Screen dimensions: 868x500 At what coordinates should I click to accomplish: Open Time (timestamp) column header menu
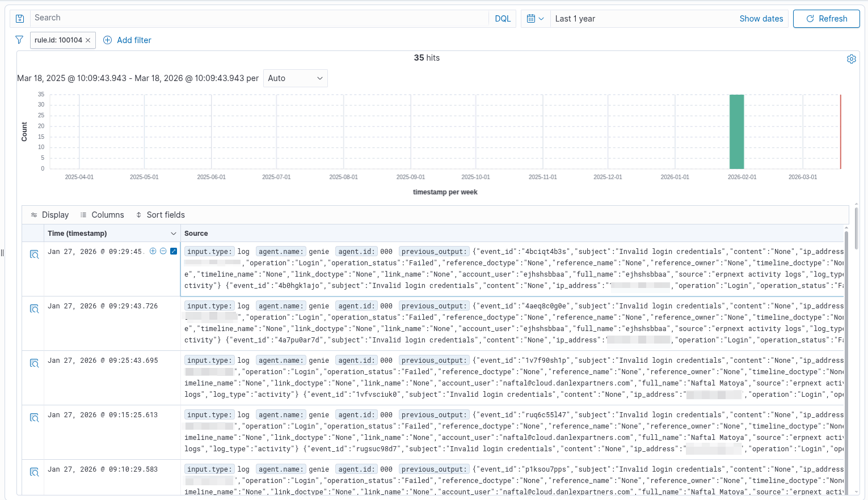[x=173, y=234]
